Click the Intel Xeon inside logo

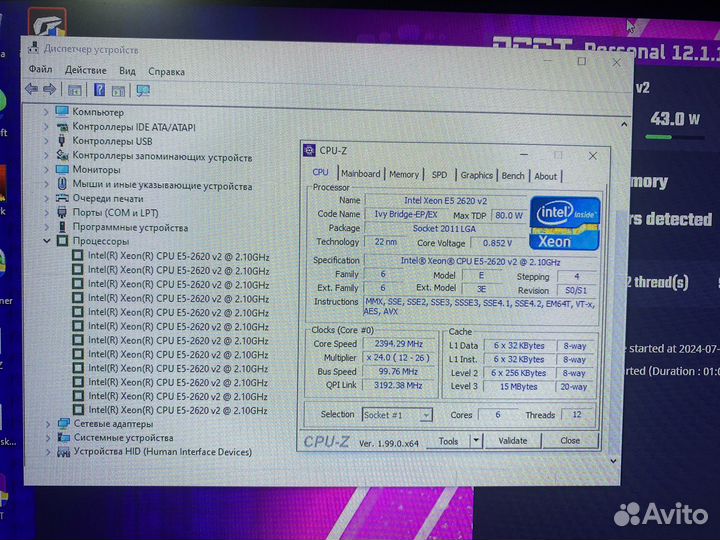564,225
